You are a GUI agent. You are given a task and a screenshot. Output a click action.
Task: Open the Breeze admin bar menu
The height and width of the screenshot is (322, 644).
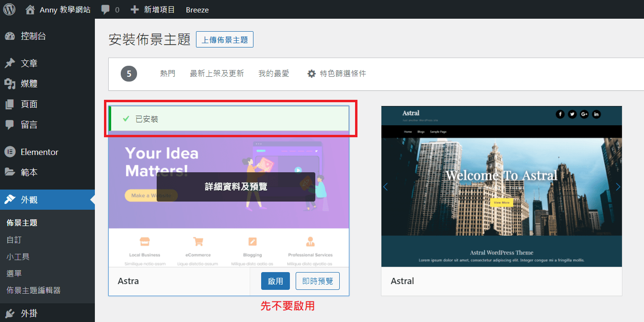(x=197, y=10)
